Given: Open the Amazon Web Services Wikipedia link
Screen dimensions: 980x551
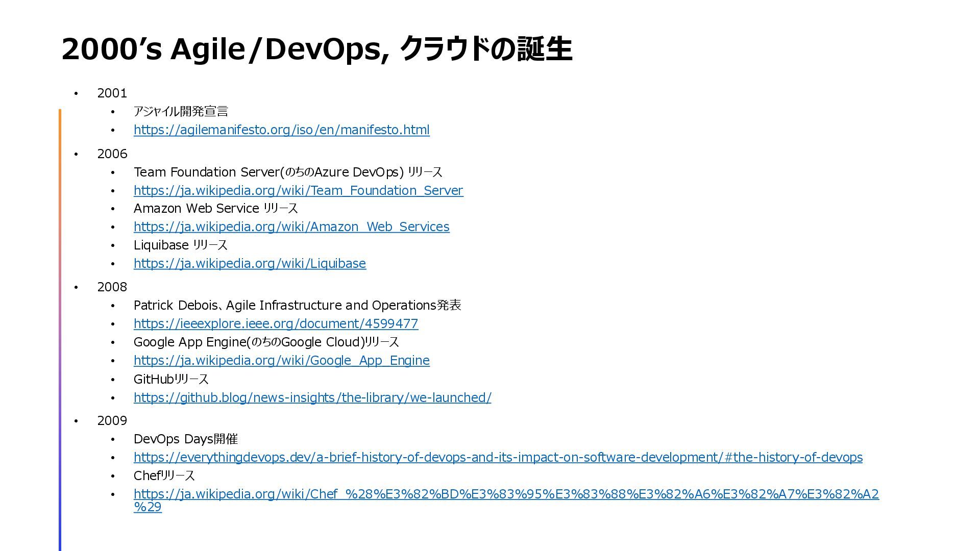Looking at the screenshot, I should coord(291,227).
